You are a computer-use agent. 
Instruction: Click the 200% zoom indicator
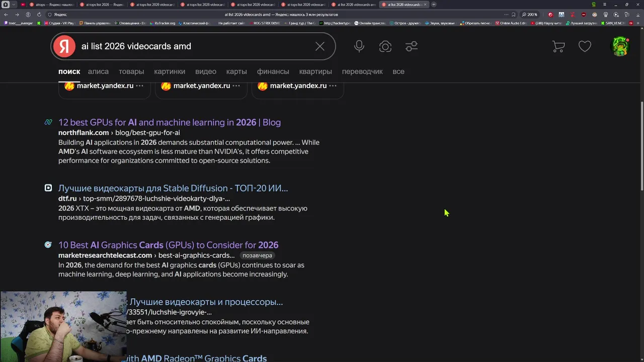530,15
